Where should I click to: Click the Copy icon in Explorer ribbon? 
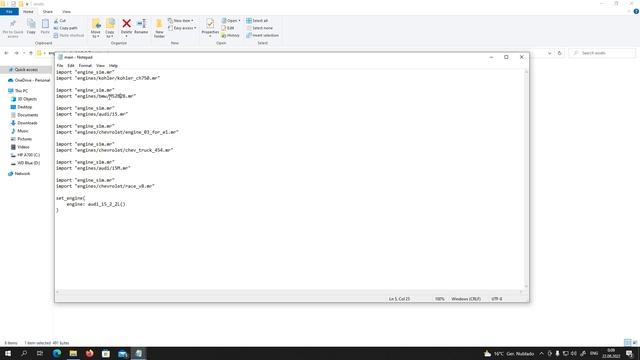31,27
